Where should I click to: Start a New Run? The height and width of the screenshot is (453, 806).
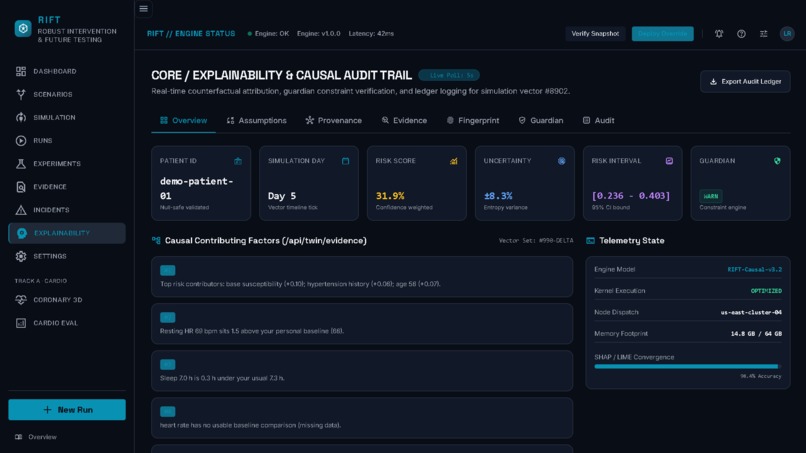(x=67, y=410)
